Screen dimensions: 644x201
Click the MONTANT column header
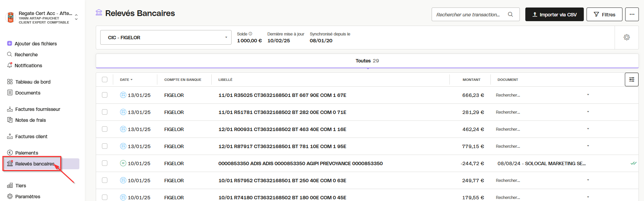pyautogui.click(x=471, y=80)
